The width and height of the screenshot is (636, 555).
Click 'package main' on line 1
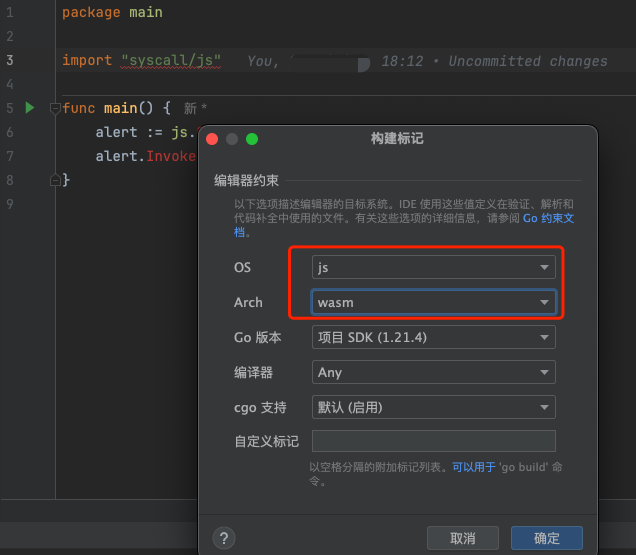point(112,12)
